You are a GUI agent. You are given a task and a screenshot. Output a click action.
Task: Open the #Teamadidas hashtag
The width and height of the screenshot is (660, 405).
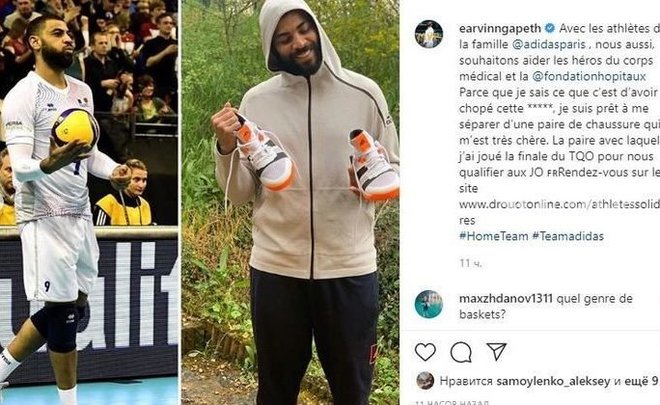pos(568,236)
